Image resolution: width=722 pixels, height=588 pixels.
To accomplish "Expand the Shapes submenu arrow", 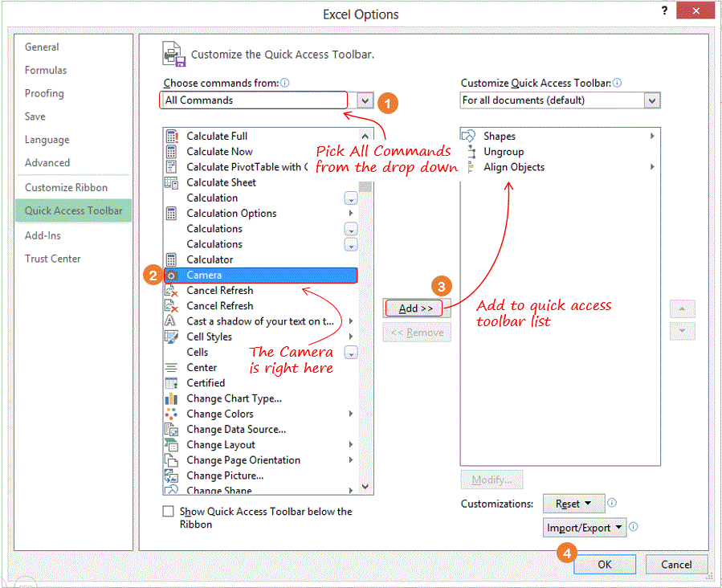I will [652, 136].
